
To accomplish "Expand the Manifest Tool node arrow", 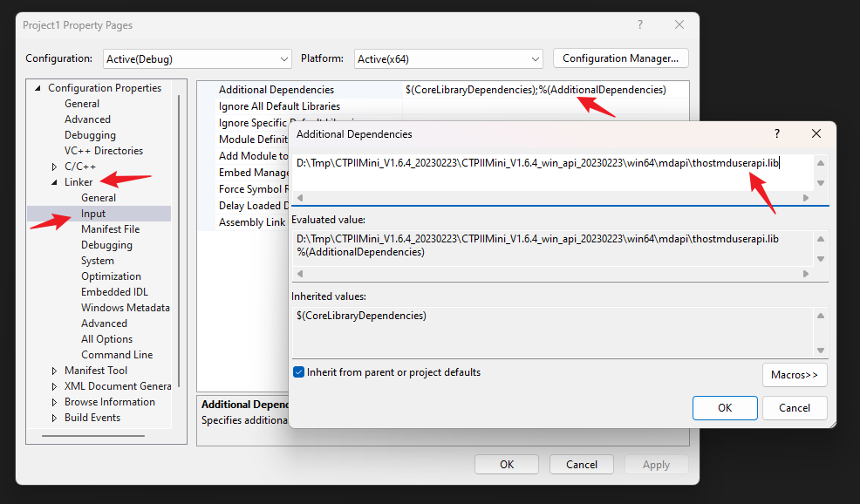I will (x=54, y=371).
